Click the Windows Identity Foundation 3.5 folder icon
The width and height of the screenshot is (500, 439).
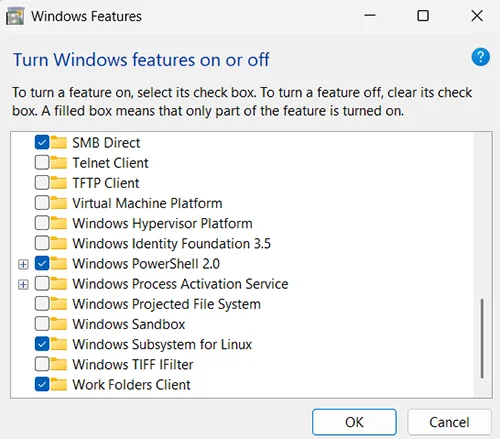[x=59, y=243]
